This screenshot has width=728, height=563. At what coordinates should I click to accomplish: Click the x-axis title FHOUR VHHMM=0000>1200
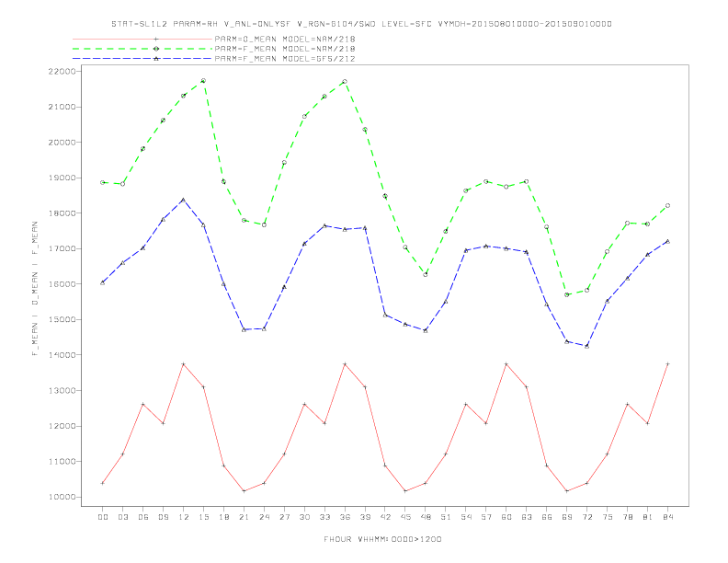coord(382,539)
